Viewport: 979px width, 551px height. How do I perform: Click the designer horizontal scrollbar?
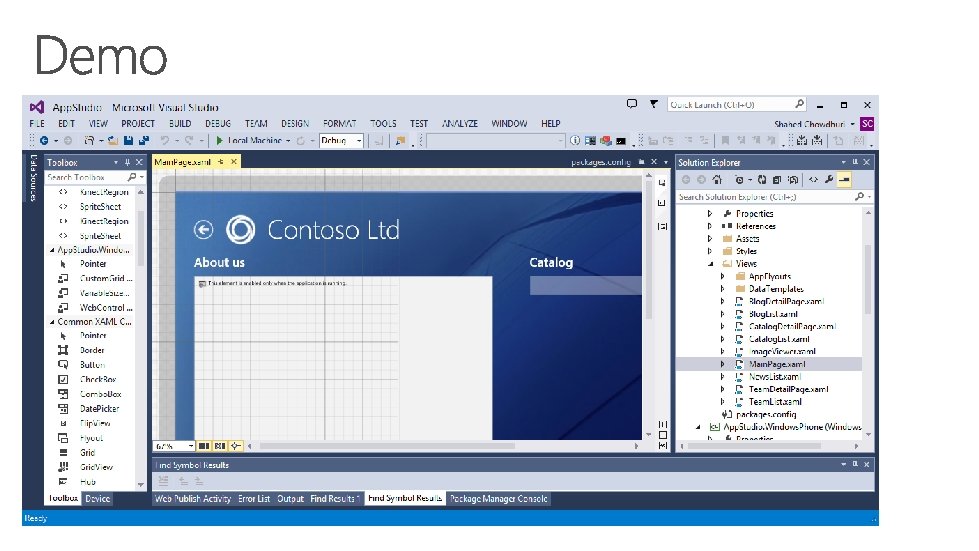click(387, 446)
